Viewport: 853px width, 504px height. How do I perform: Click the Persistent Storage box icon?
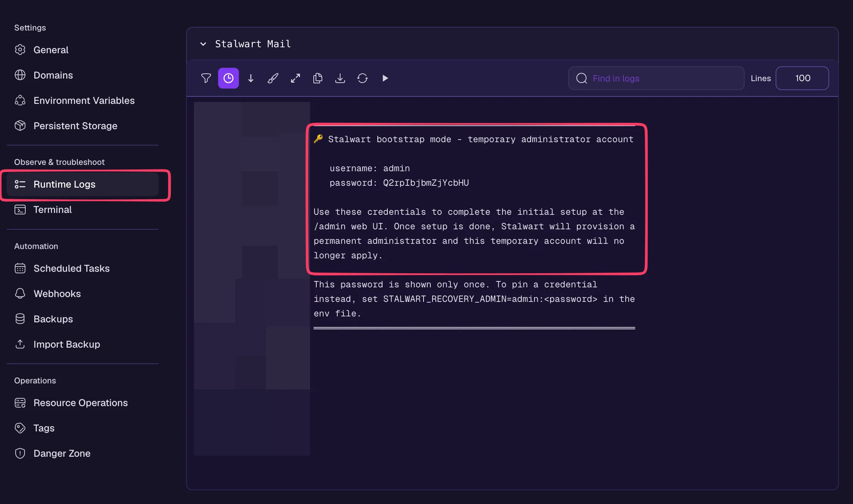click(20, 126)
